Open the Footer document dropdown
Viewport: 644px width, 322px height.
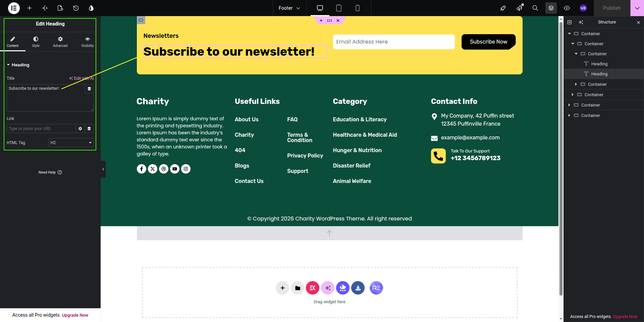(289, 8)
